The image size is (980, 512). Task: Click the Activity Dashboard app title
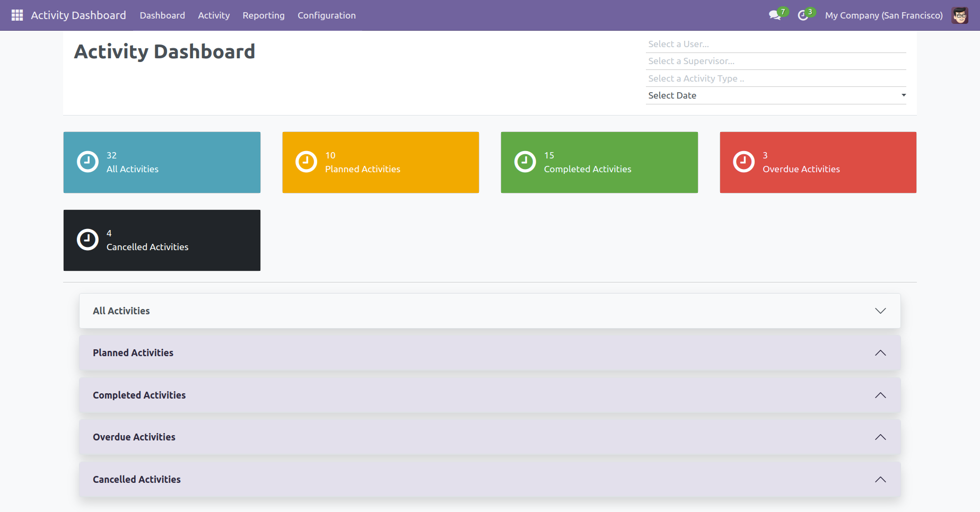[78, 15]
